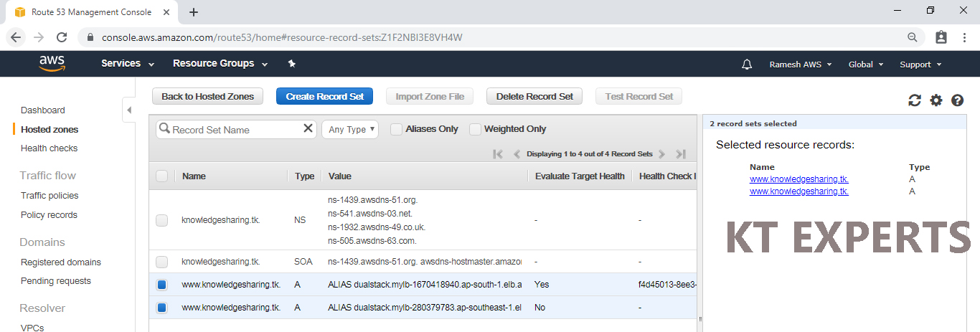
Task: Sort by the Type column header
Action: point(304,176)
